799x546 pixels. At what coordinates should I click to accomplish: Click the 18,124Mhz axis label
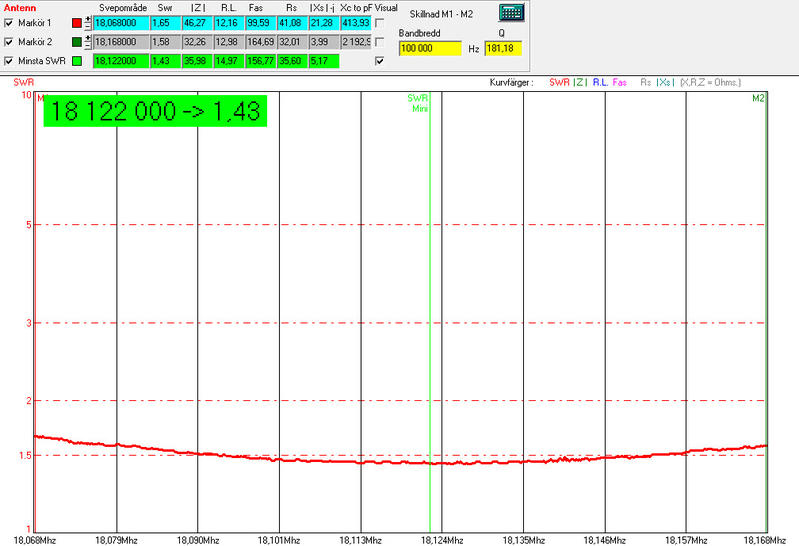442,540
